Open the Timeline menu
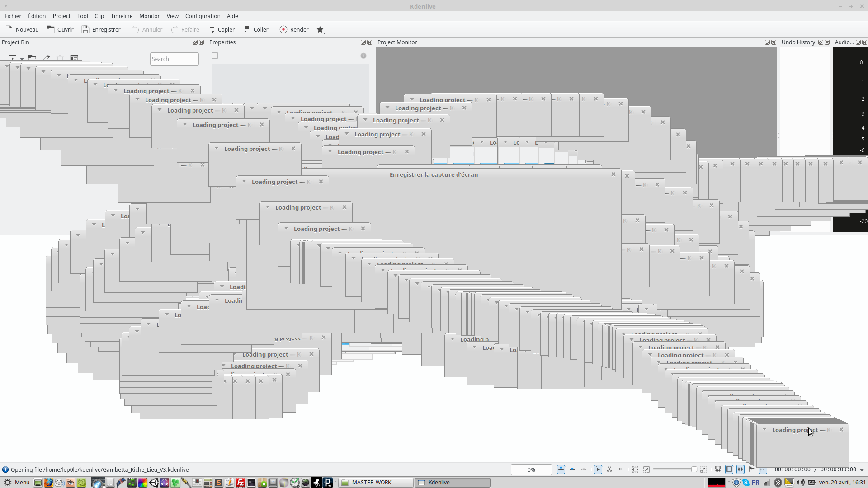868x488 pixels. coord(121,16)
